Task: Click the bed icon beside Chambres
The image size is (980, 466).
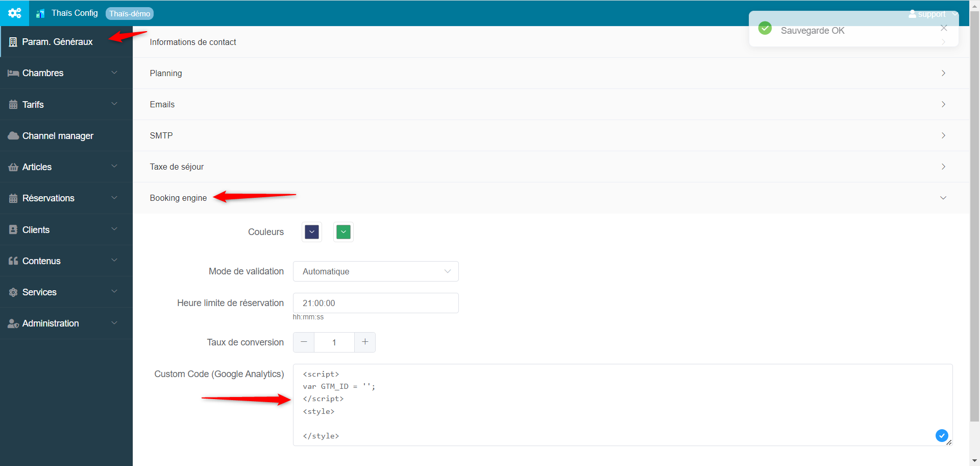Action: tap(13, 73)
